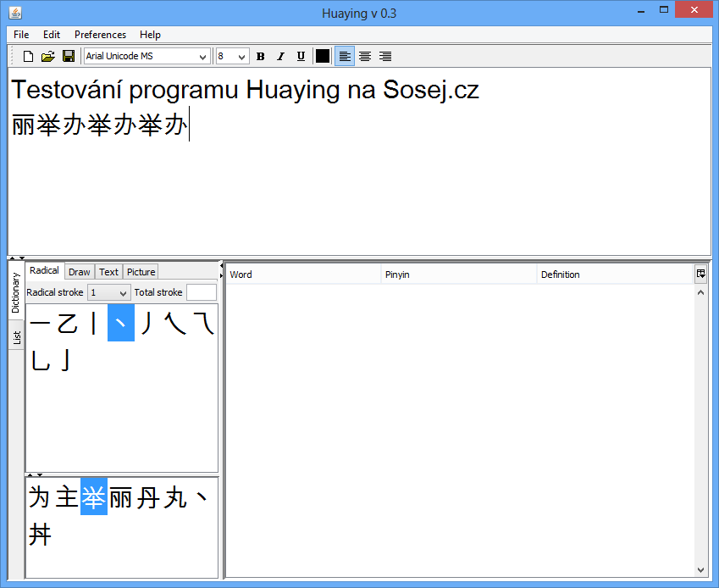
Task: Collapse editor using split pane up arrow
Action: pyautogui.click(x=13, y=258)
